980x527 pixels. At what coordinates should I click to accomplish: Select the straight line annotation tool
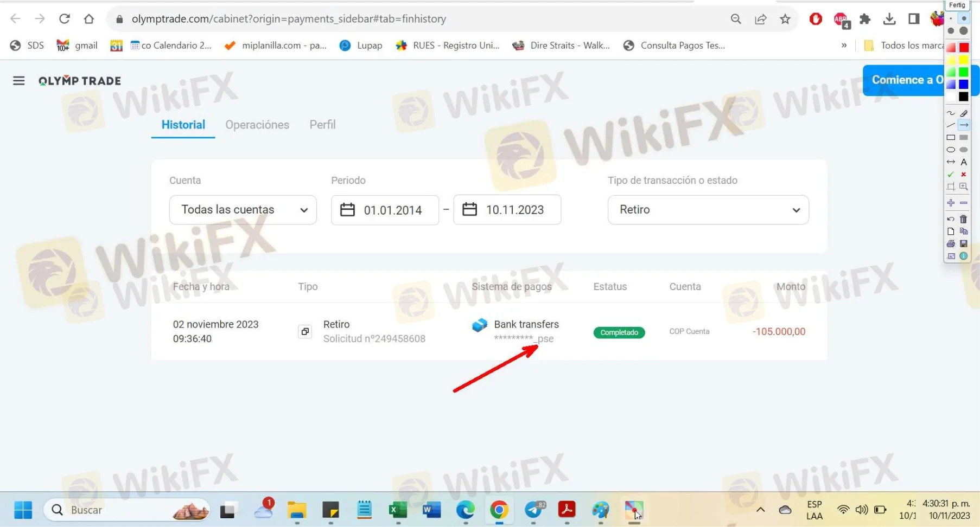tap(951, 125)
